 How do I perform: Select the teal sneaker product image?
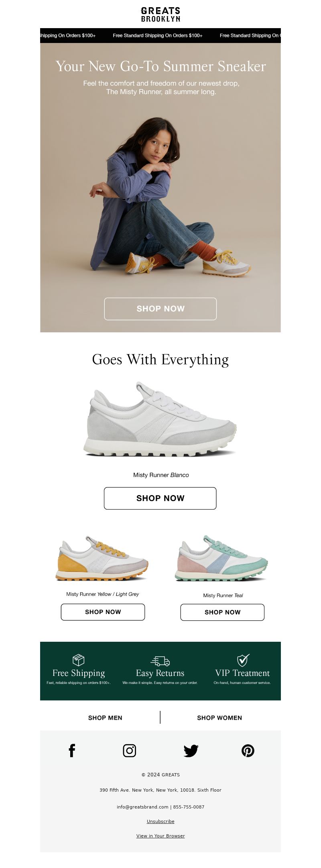222,559
